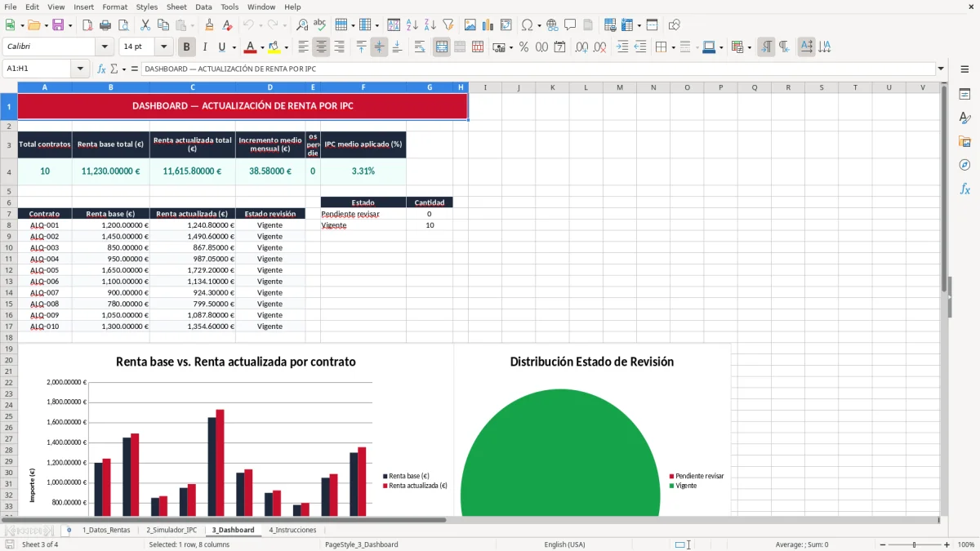Click the zoom slider in status bar
Viewport: 980px width, 551px height.
(x=914, y=544)
